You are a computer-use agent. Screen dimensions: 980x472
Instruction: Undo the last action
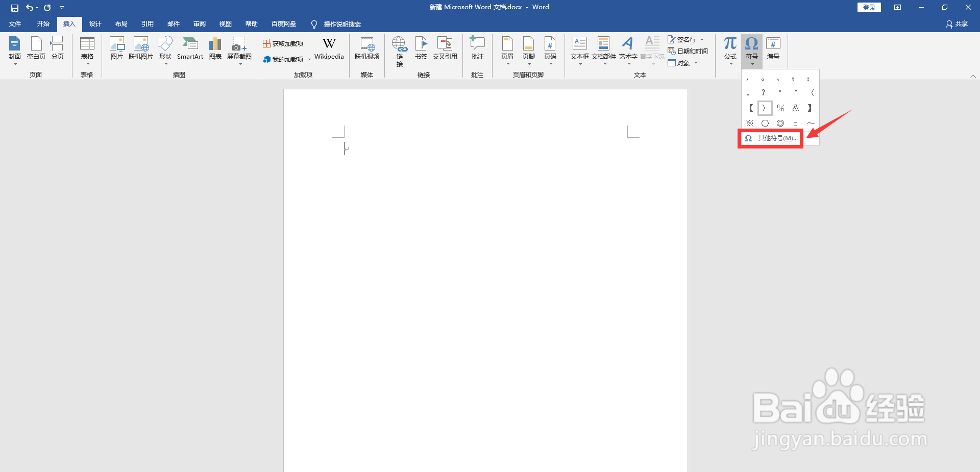[30, 8]
